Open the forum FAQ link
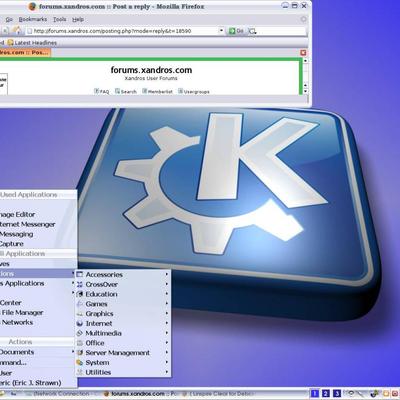The height and width of the screenshot is (400, 400). 102,91
